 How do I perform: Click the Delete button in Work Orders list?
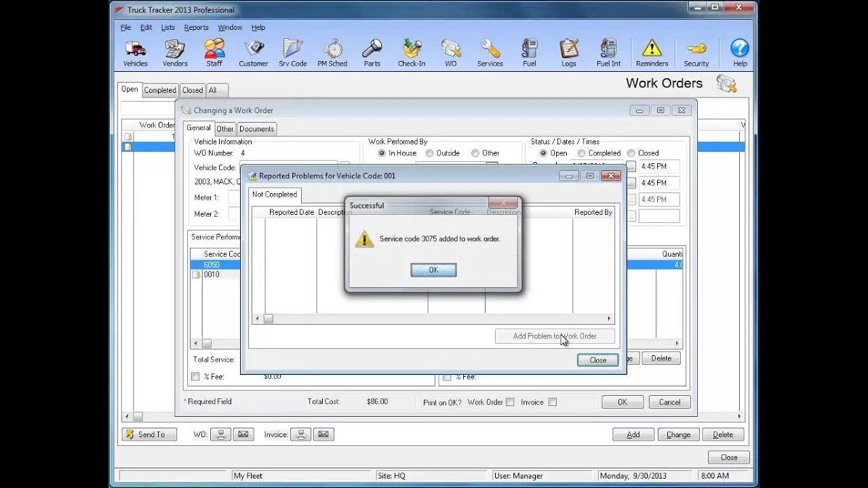(723, 435)
